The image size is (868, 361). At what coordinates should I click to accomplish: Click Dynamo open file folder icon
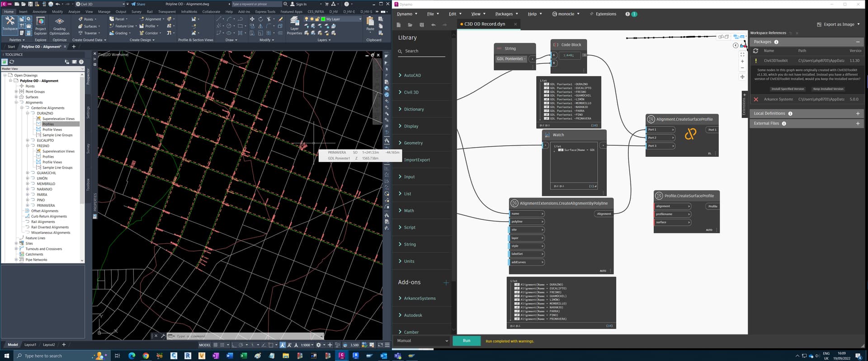[410, 25]
